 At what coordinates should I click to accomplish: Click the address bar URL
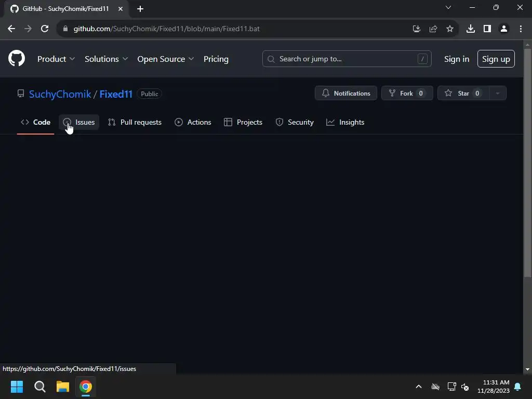click(167, 29)
